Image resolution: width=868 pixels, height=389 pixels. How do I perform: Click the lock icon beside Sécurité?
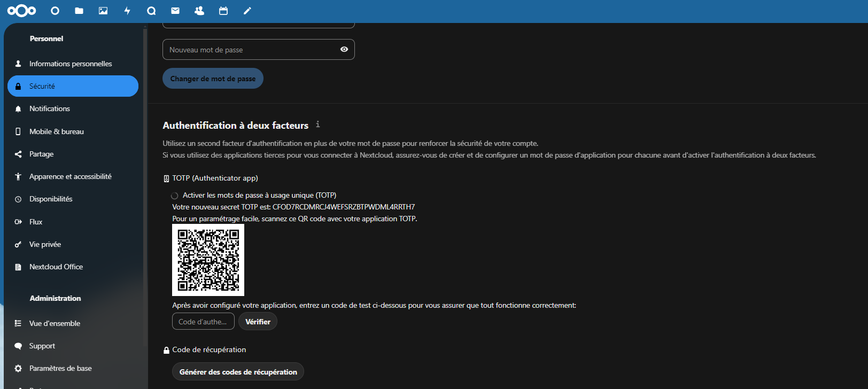pyautogui.click(x=18, y=86)
